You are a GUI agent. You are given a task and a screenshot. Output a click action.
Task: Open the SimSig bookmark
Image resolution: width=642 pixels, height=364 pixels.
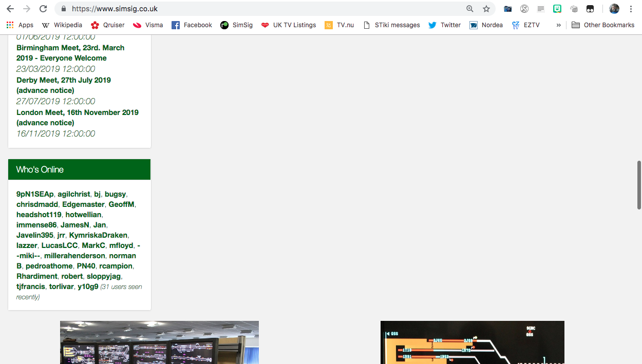point(236,25)
